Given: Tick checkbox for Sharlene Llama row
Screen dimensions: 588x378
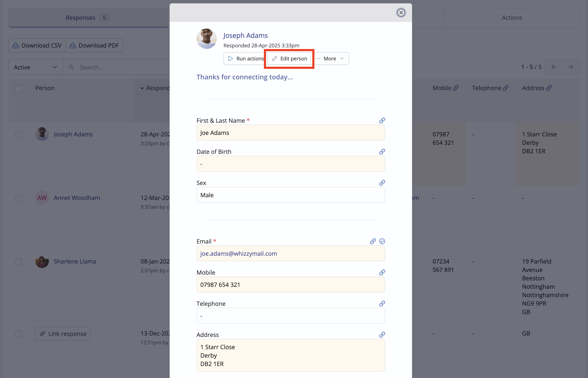Looking at the screenshot, I should pyautogui.click(x=18, y=262).
